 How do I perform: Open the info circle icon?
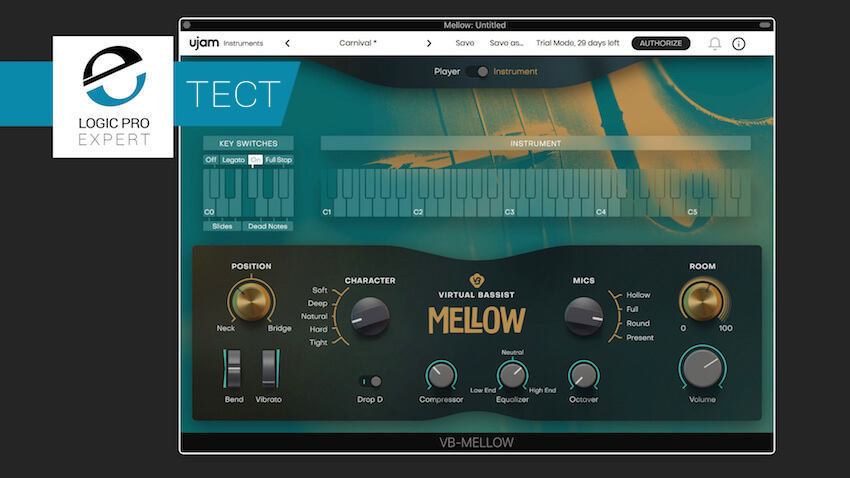click(738, 43)
